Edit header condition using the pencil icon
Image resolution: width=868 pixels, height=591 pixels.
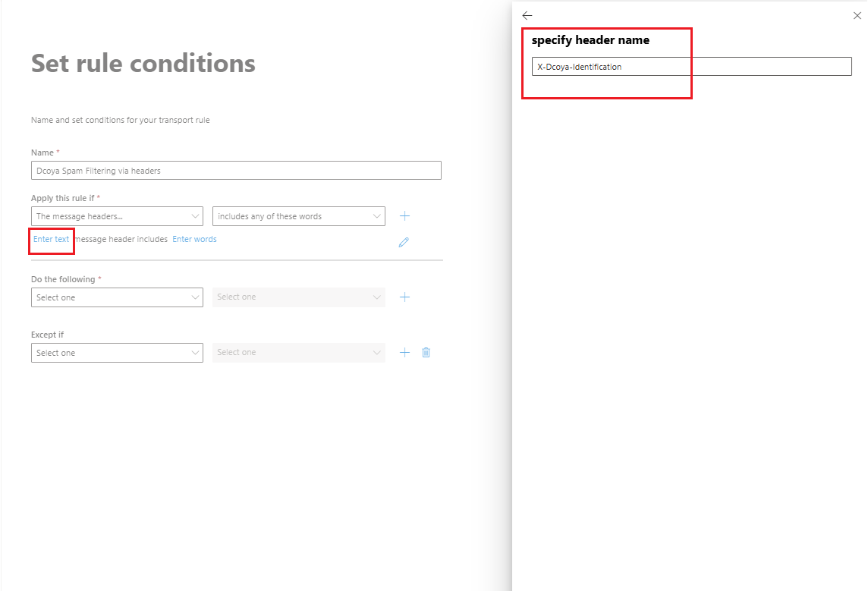click(404, 242)
